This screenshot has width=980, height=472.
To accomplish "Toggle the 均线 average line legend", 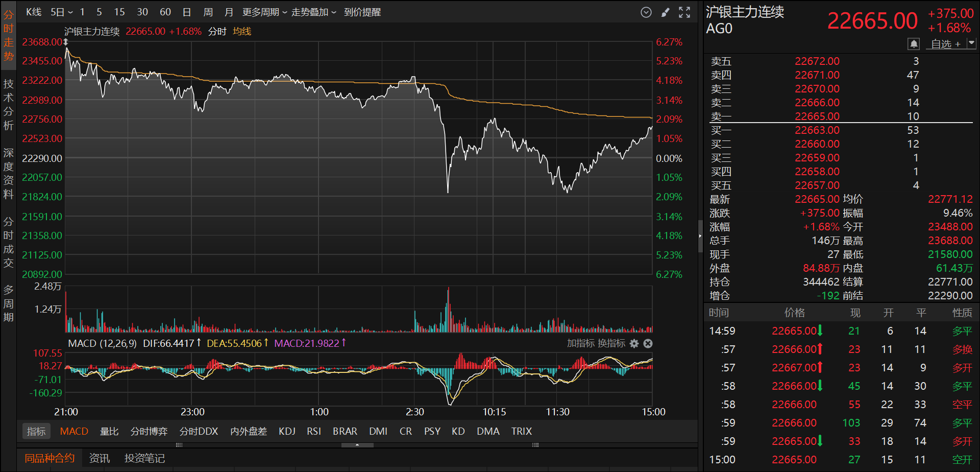I will pyautogui.click(x=242, y=32).
